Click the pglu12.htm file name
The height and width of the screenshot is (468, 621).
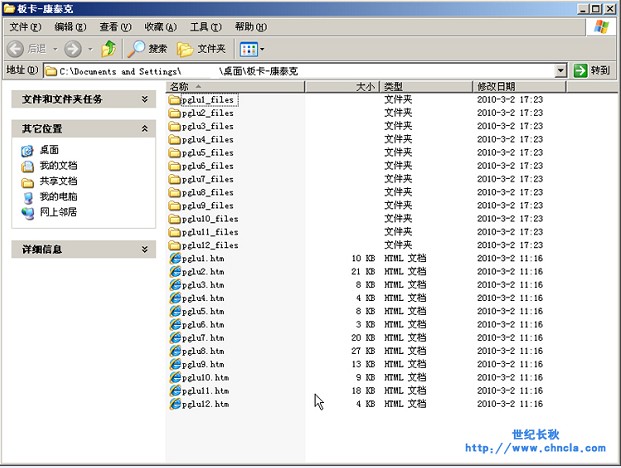point(206,404)
